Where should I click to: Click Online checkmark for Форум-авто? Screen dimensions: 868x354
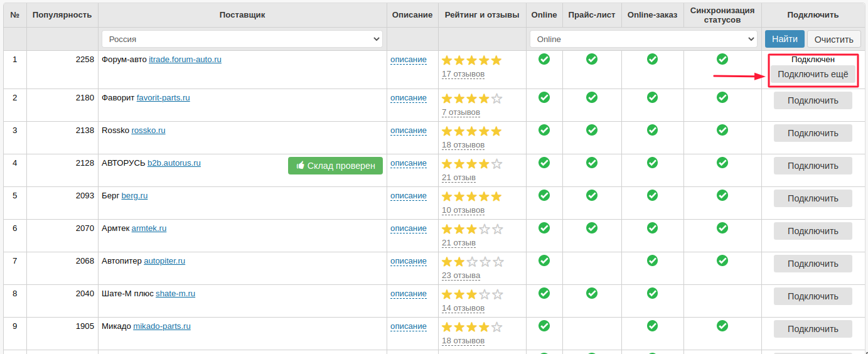[x=544, y=59]
